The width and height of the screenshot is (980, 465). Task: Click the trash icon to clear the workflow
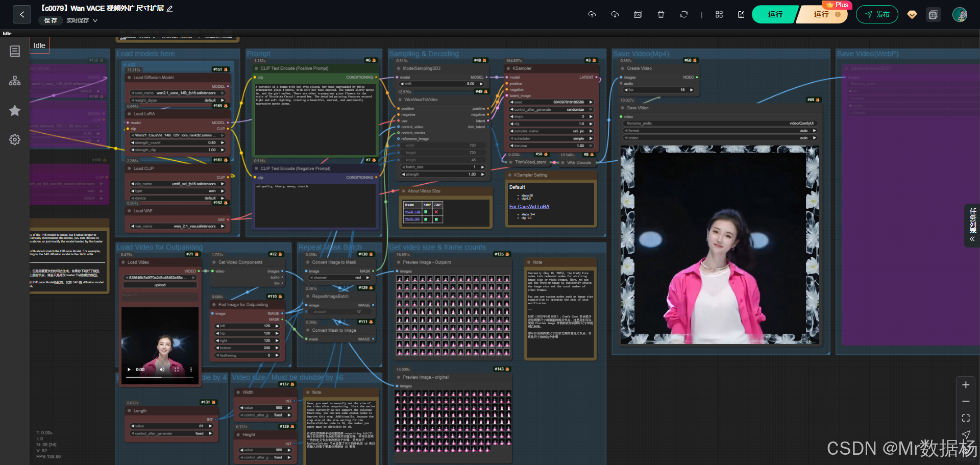point(661,14)
